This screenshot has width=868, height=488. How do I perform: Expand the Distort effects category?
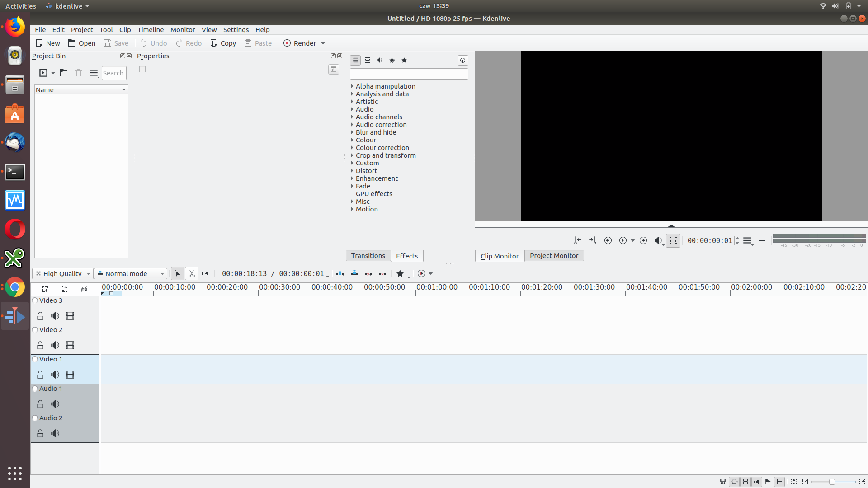(352, 170)
